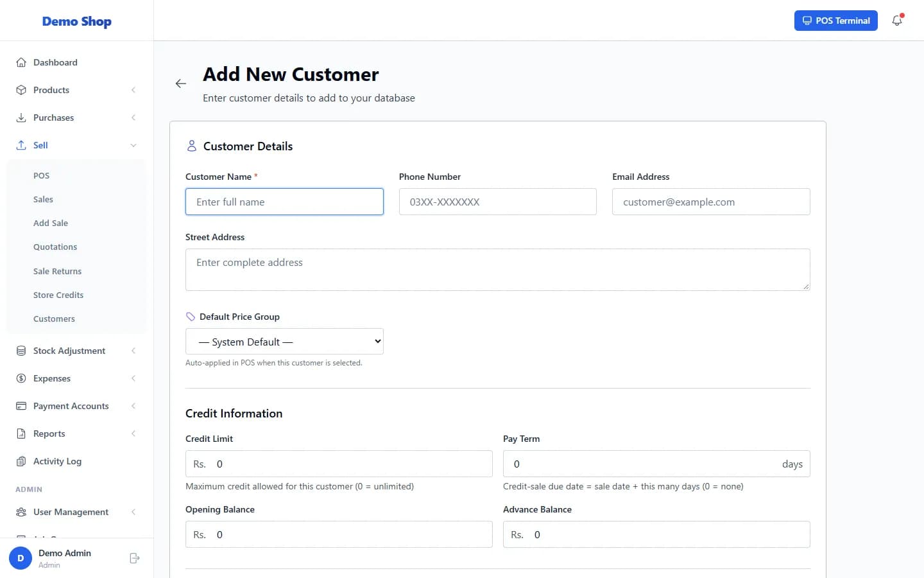Image resolution: width=924 pixels, height=578 pixels.
Task: Click the Opening Balance input
Action: point(339,534)
